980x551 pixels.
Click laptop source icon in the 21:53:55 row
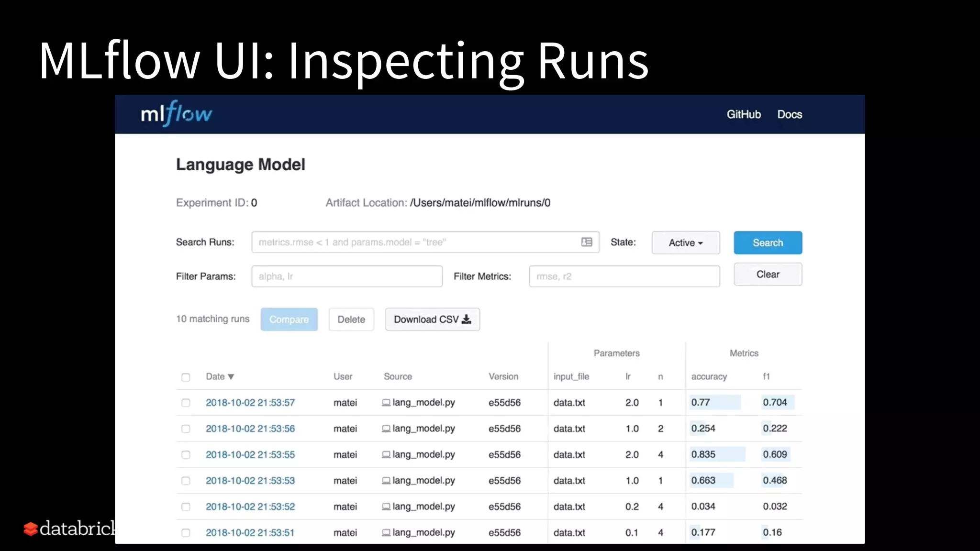386,455
